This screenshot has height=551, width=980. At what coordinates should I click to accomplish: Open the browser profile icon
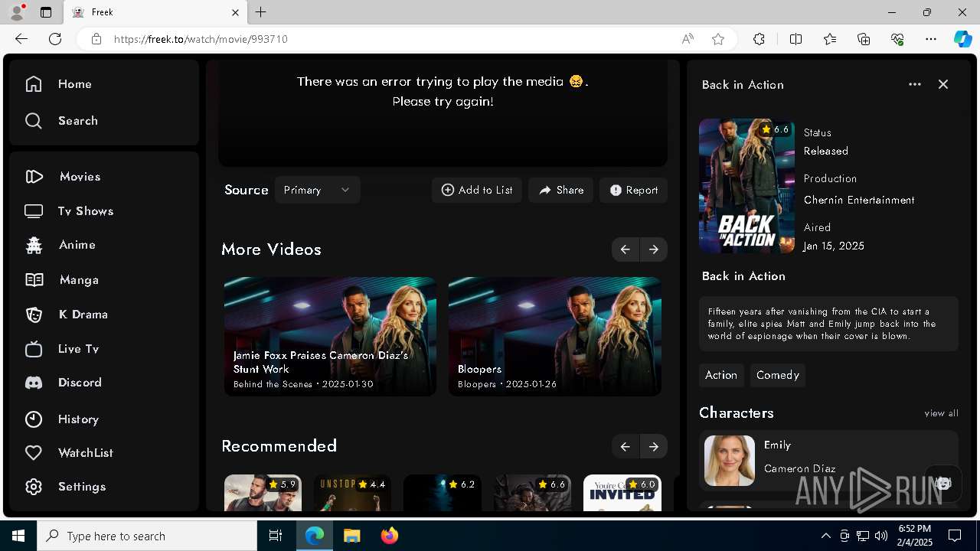17,12
